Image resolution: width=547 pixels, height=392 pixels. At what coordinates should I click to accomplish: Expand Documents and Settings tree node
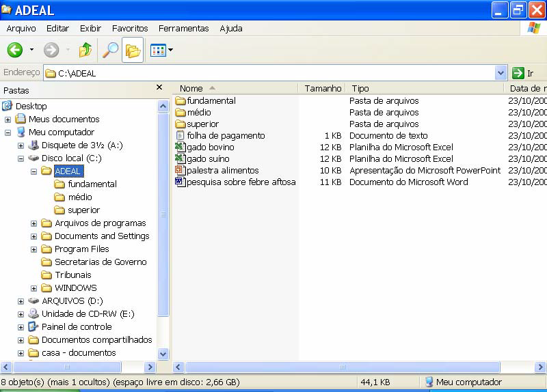[34, 236]
